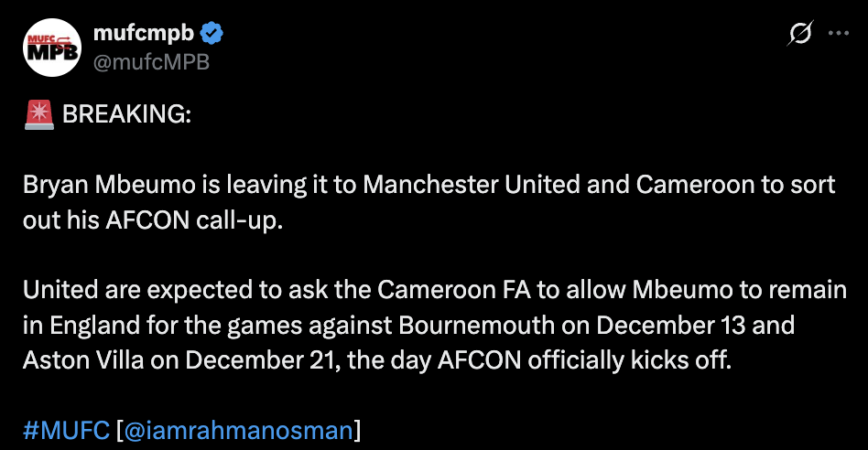The height and width of the screenshot is (450, 868).
Task: Visit the @iamrahmanosman mention
Action: [238, 430]
